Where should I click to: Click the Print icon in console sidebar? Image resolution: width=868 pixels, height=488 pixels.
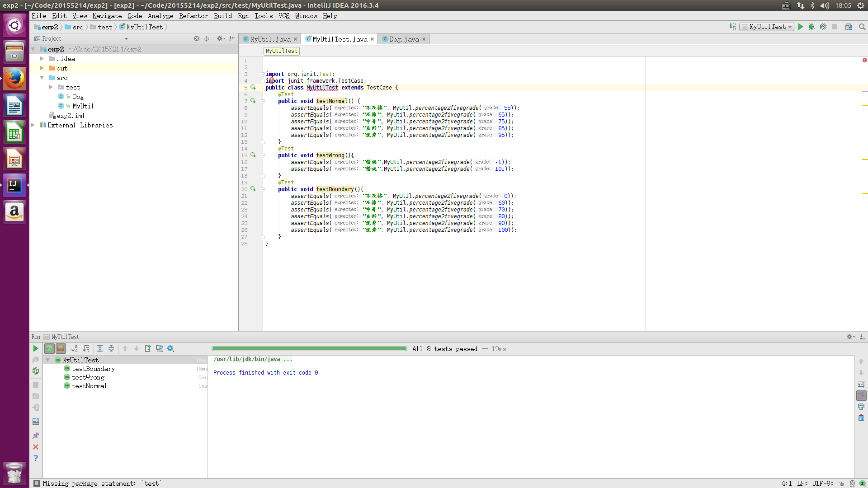(861, 407)
